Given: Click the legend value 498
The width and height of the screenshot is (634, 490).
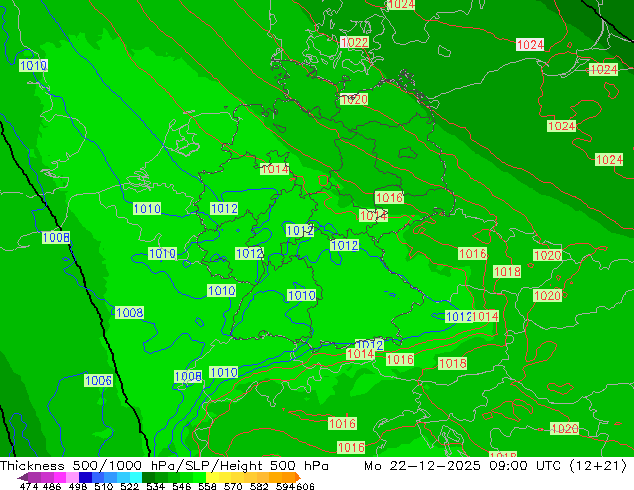Looking at the screenshot, I should point(78,486).
